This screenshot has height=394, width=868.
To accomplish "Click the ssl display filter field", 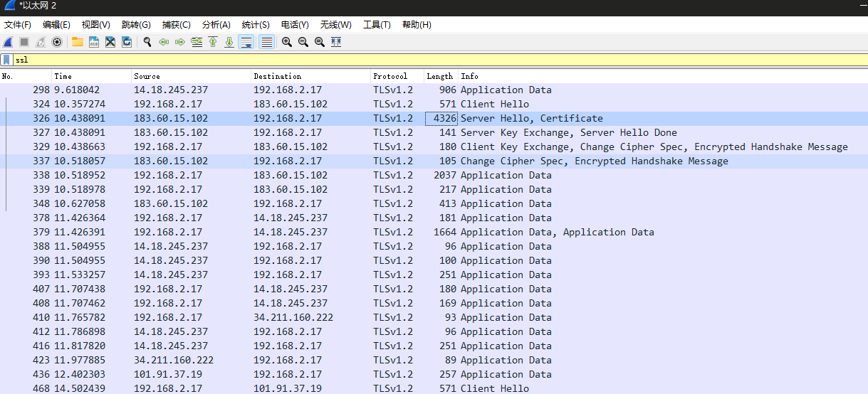I will [440, 60].
